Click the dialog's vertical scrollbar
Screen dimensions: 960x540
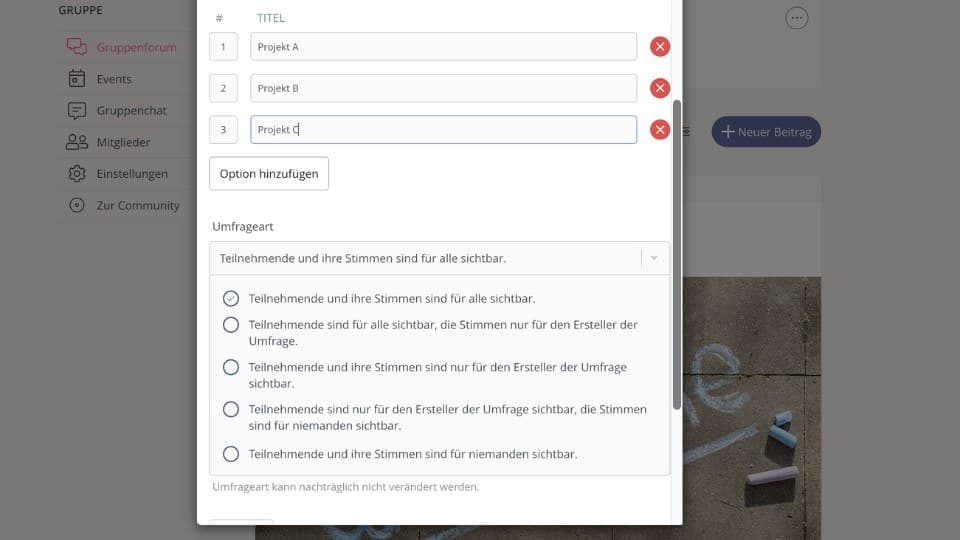[677, 255]
